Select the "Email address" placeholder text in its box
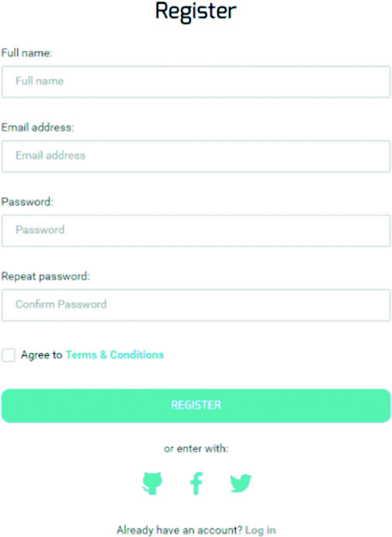This screenshot has width=392, height=537. pyautogui.click(x=50, y=155)
